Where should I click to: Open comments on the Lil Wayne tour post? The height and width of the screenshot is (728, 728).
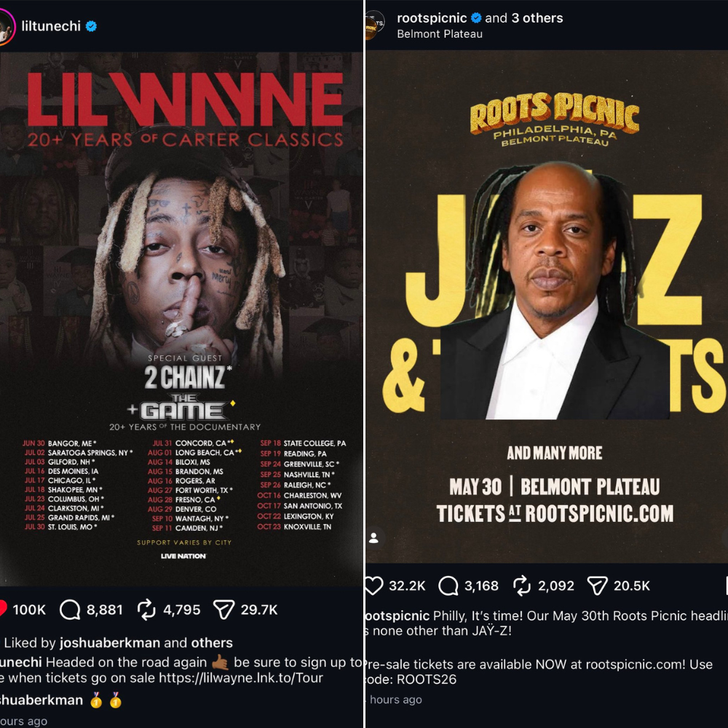[x=70, y=609]
